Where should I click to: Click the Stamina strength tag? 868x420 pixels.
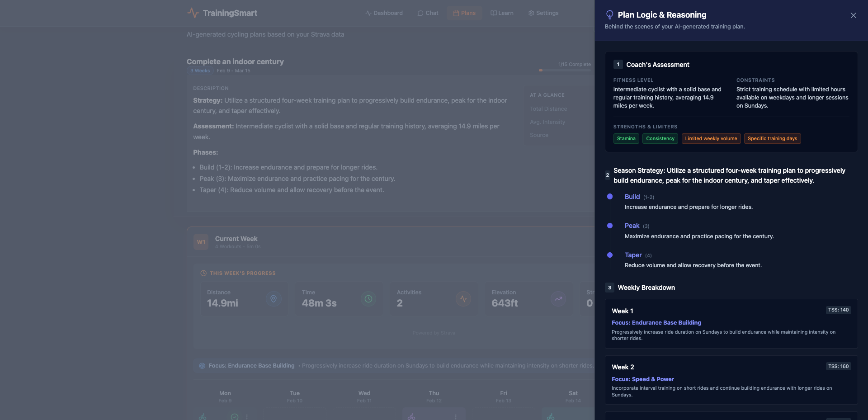(626, 139)
